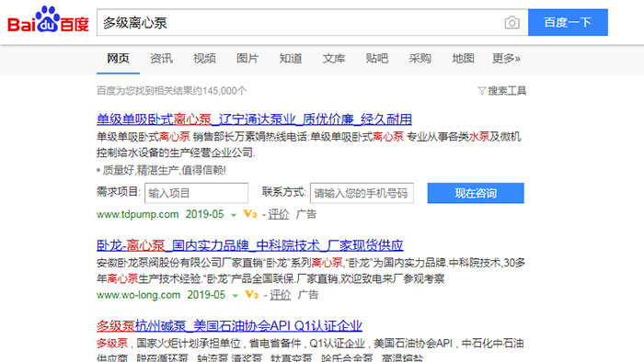The width and height of the screenshot is (644, 362).
Task: Click the funnel icon beside 搜索工具
Action: [x=482, y=91]
